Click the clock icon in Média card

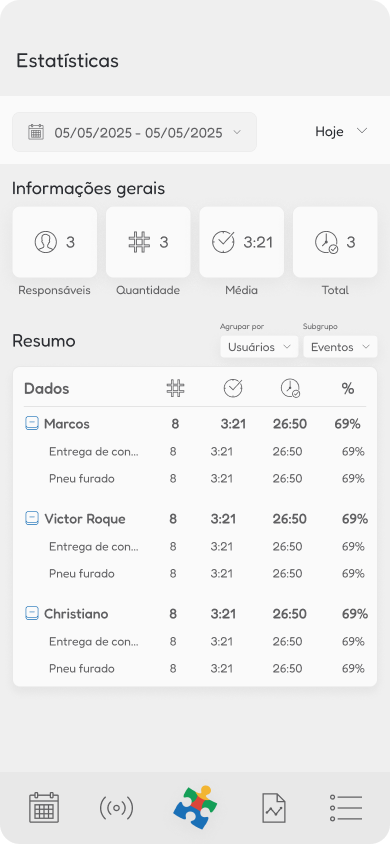[223, 242]
